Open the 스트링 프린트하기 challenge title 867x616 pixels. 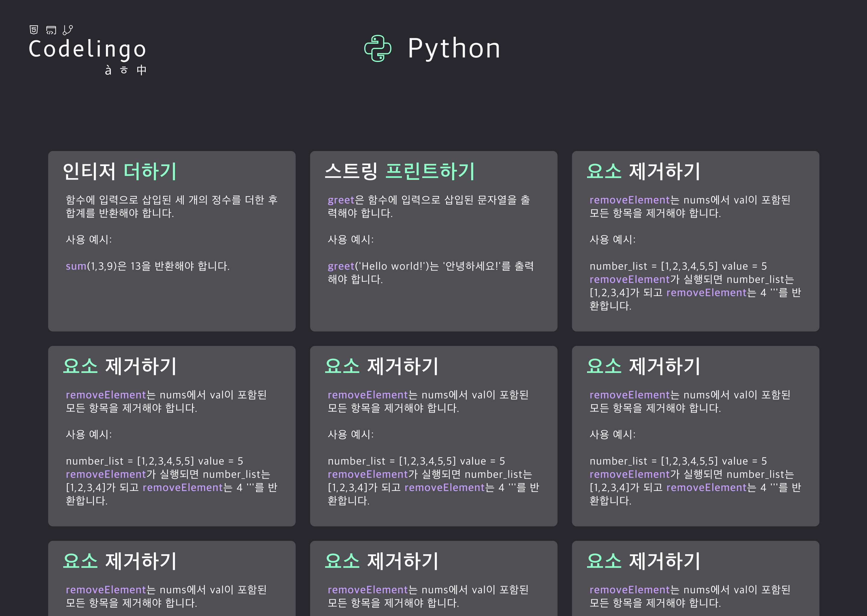click(x=399, y=171)
